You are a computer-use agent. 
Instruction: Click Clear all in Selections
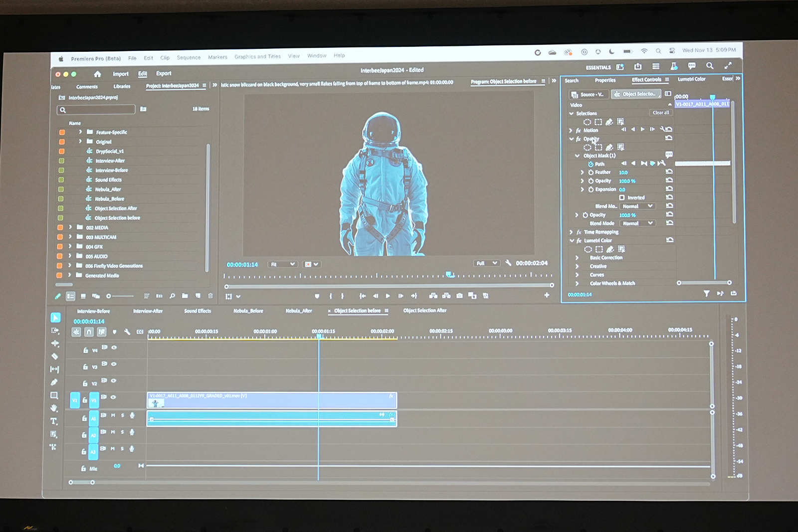click(x=661, y=113)
